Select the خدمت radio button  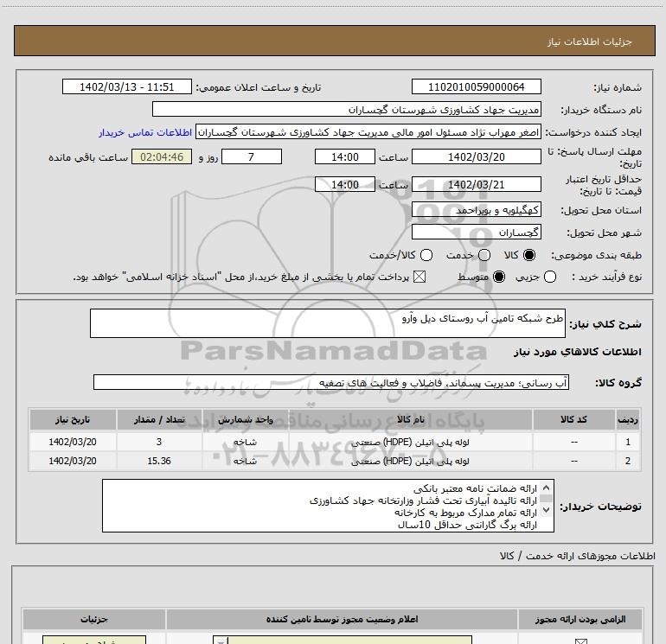click(x=484, y=255)
